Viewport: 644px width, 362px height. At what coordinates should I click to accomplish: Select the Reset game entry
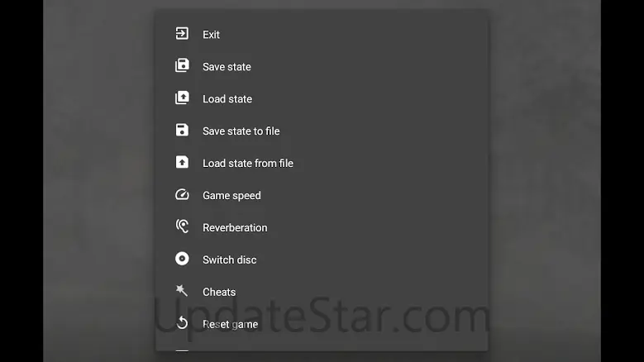(x=231, y=325)
